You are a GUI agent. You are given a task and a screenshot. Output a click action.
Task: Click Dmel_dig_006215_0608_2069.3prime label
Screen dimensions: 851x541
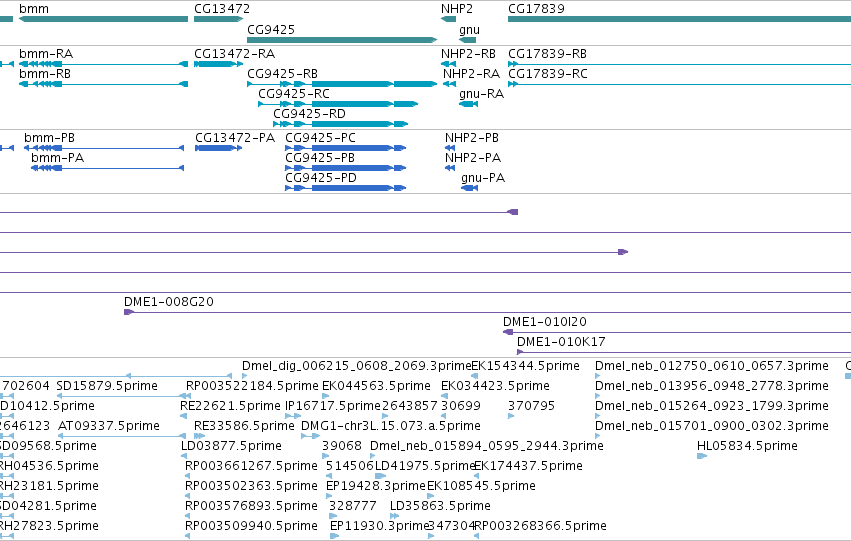click(x=357, y=366)
